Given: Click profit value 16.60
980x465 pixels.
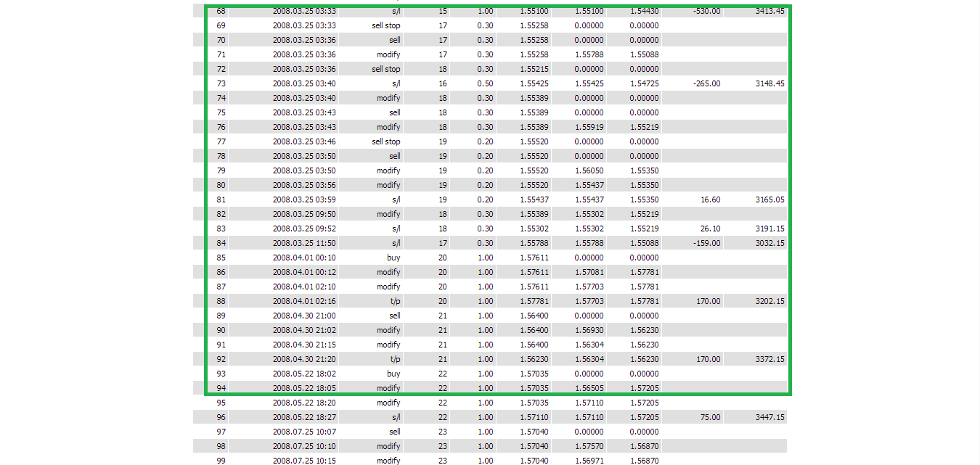Looking at the screenshot, I should point(711,199).
